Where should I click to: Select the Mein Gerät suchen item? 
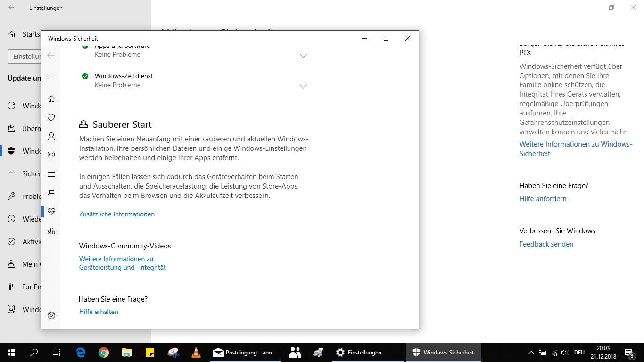21,264
